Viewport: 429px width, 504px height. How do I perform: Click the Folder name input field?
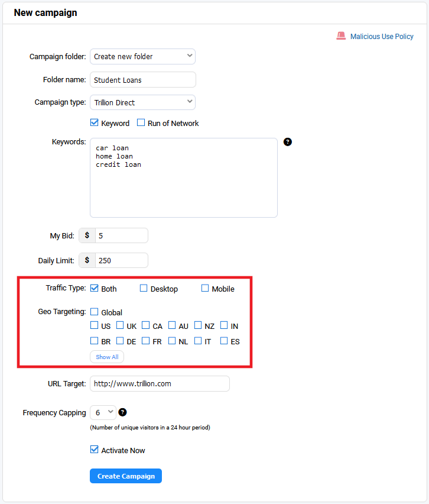[x=143, y=80]
